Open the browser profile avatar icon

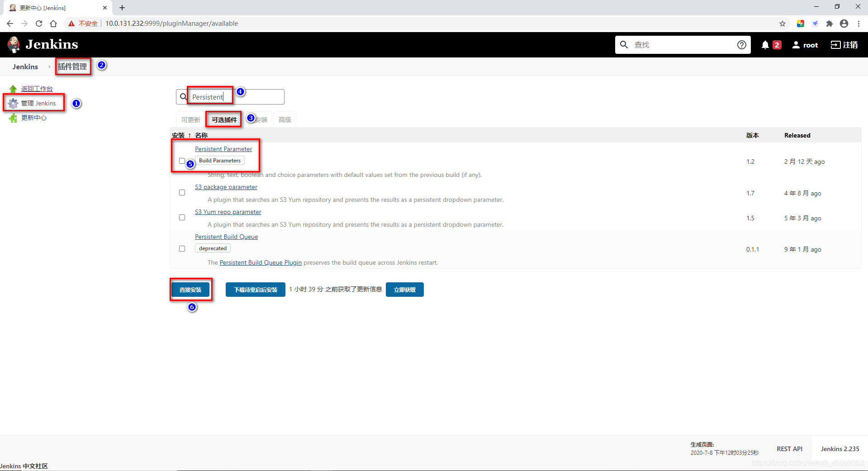coord(844,24)
